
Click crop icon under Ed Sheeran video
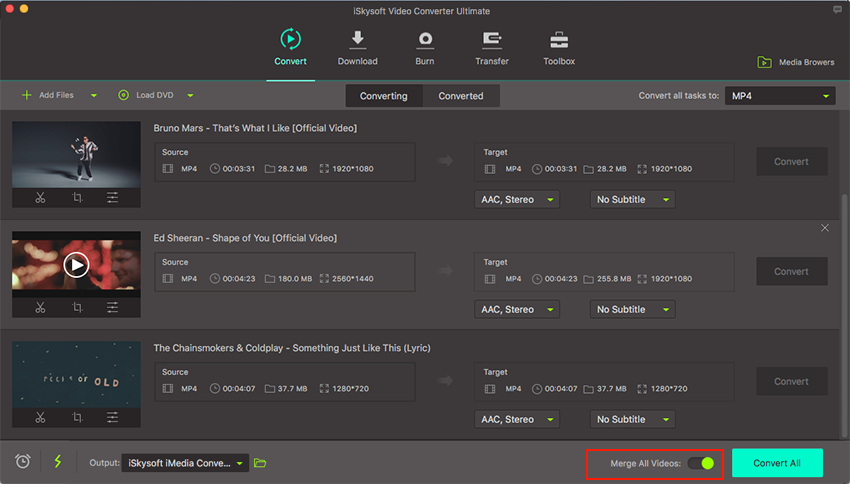(x=77, y=308)
